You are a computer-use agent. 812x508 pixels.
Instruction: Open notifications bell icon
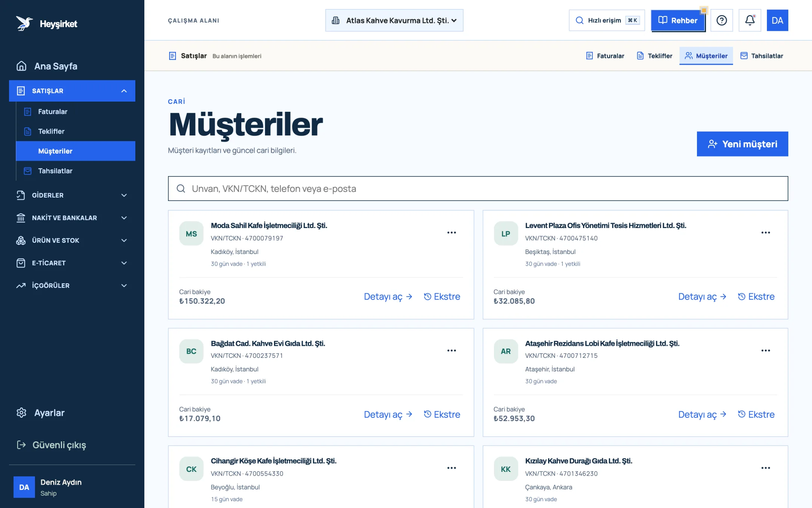pyautogui.click(x=750, y=20)
